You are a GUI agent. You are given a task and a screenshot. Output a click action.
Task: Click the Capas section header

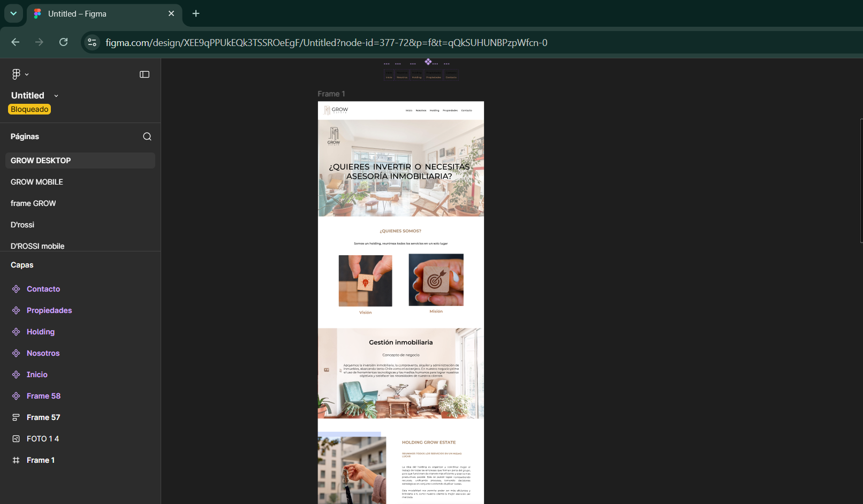pyautogui.click(x=22, y=265)
